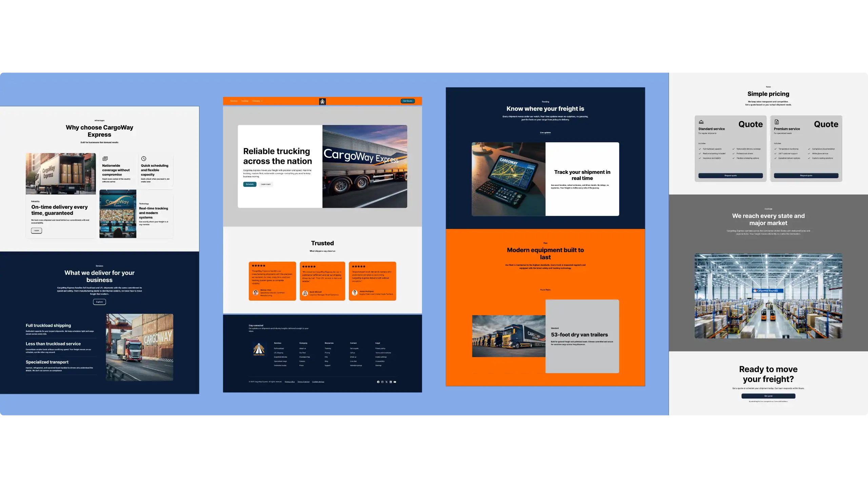Open the Pricing footer link
The height and width of the screenshot is (488, 868).
327,353
